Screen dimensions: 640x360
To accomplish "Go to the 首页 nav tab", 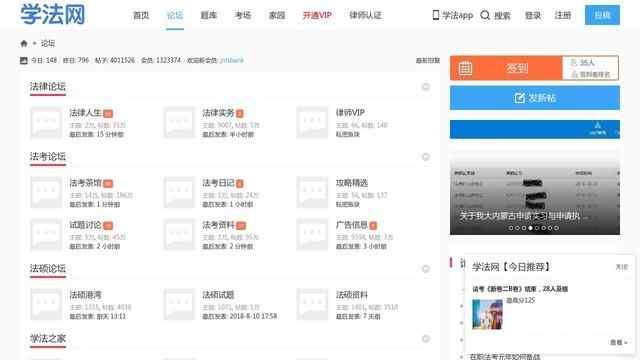I will coord(141,16).
